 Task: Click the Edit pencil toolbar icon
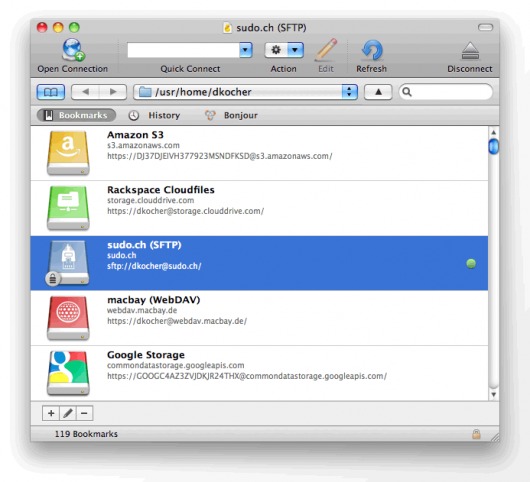[326, 50]
